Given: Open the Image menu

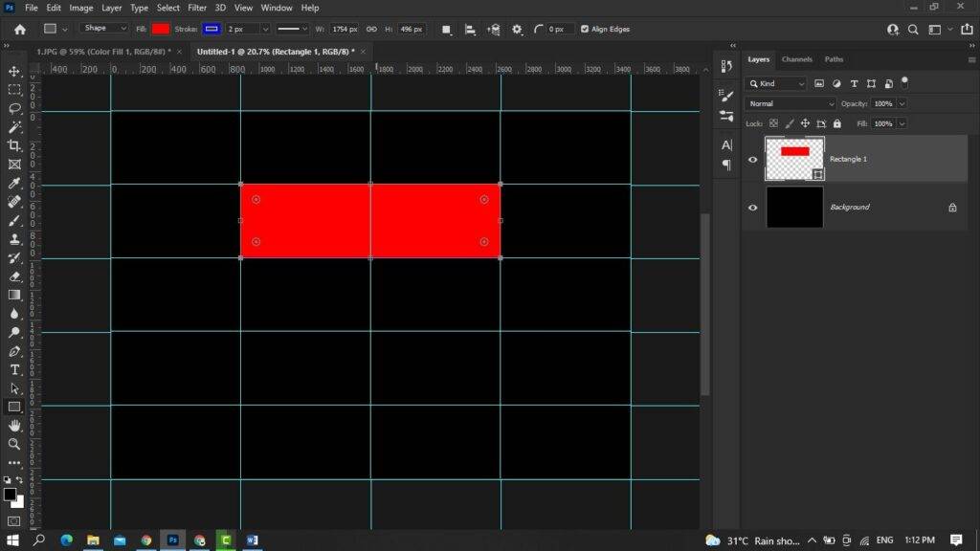Looking at the screenshot, I should pos(80,8).
